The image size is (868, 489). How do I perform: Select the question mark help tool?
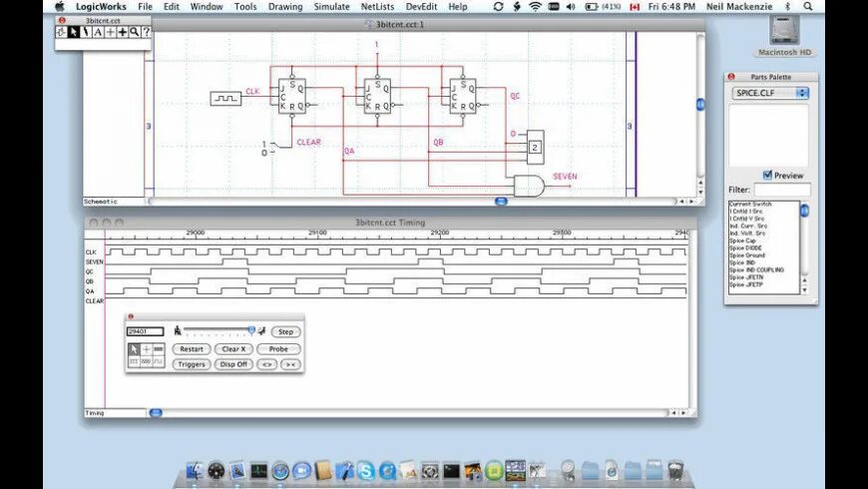pyautogui.click(x=146, y=32)
